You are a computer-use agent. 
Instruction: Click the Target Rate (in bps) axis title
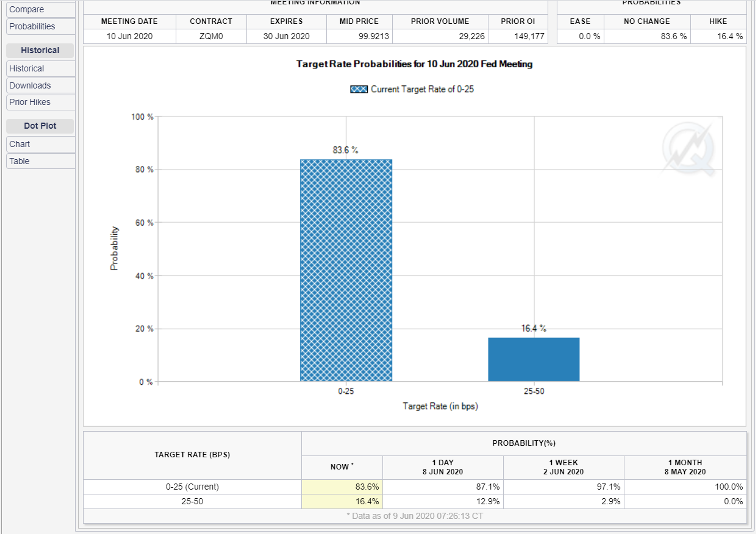(440, 406)
